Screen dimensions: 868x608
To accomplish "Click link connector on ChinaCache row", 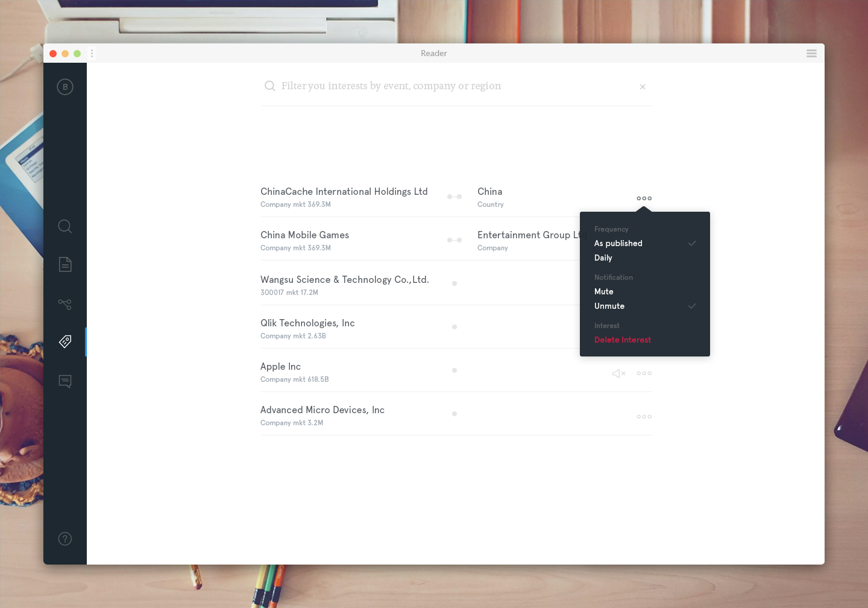I will (x=454, y=197).
